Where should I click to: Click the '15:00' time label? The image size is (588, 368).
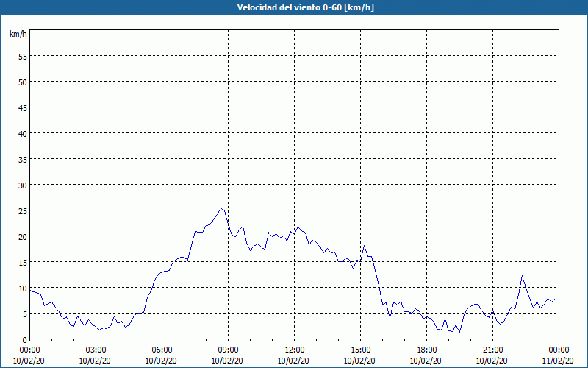360,350
